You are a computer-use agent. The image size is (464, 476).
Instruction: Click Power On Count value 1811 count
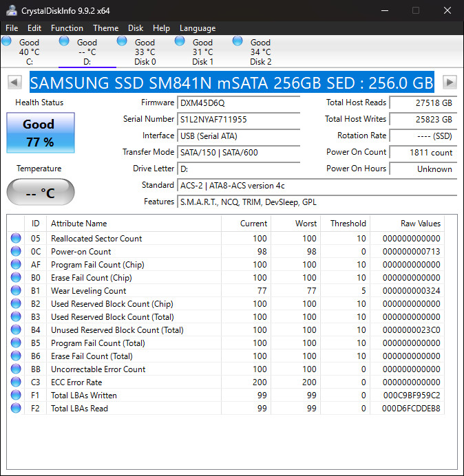(423, 152)
